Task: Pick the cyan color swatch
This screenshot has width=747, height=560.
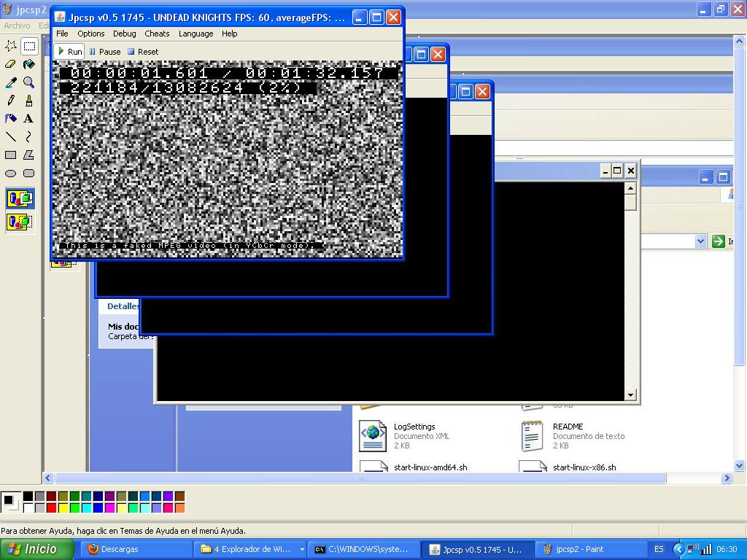Action: 86,508
